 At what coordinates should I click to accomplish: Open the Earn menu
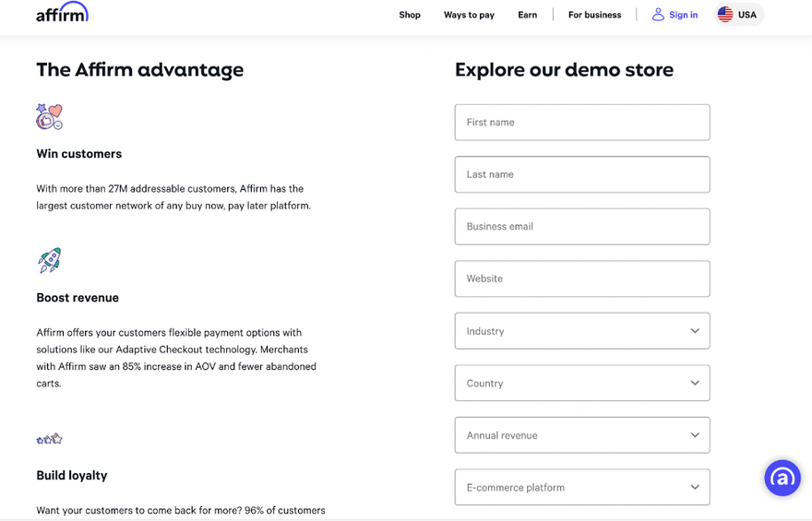pyautogui.click(x=527, y=15)
